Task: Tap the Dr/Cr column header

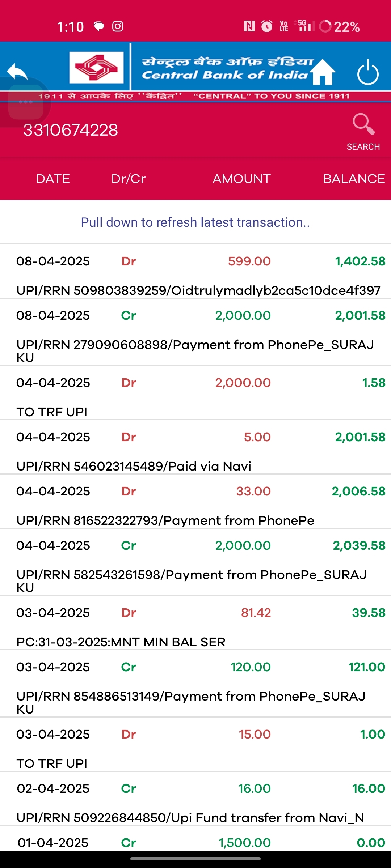Action: [x=129, y=179]
